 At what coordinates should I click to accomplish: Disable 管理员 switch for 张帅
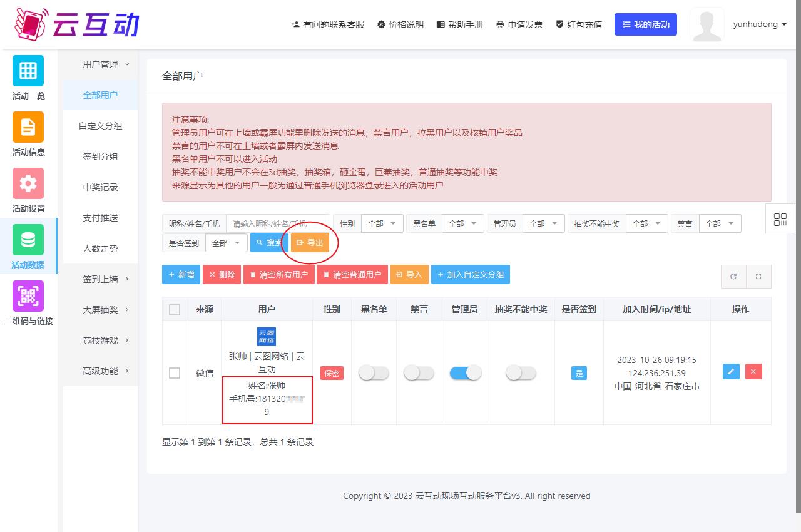pos(465,373)
